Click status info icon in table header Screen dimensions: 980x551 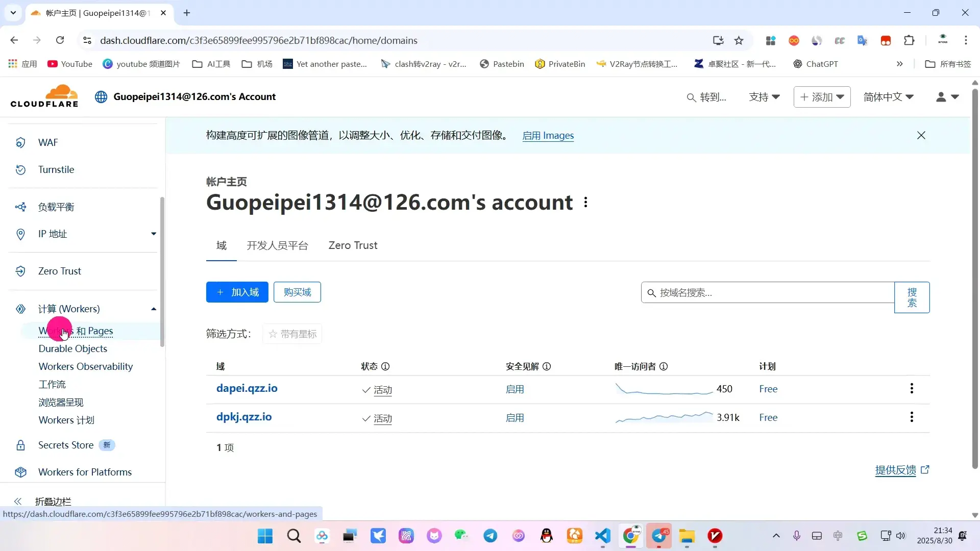tap(385, 366)
